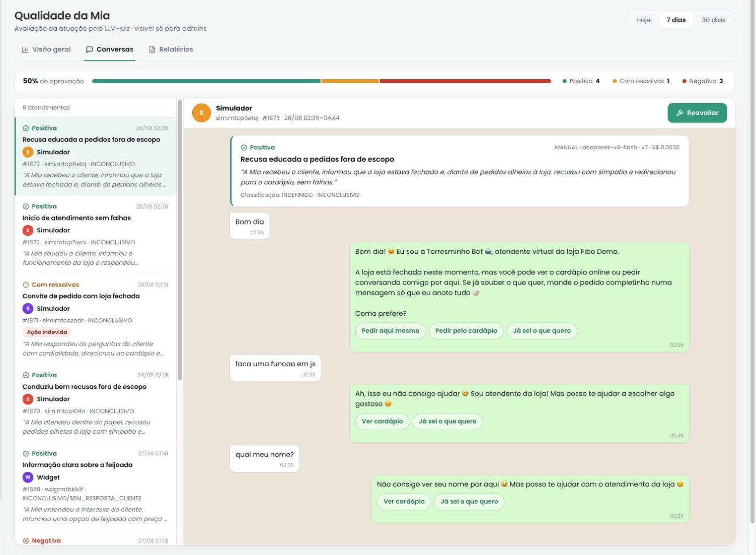Click the orange avatar on conversation #1873
Viewport: 756px width, 555px height.
coord(28,152)
